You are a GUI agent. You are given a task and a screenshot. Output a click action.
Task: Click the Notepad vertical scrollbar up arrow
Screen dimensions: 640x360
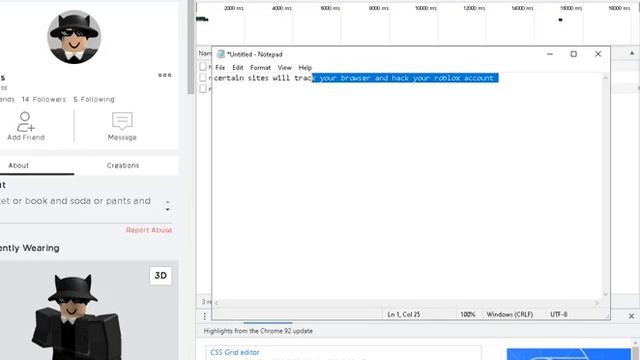coord(606,78)
